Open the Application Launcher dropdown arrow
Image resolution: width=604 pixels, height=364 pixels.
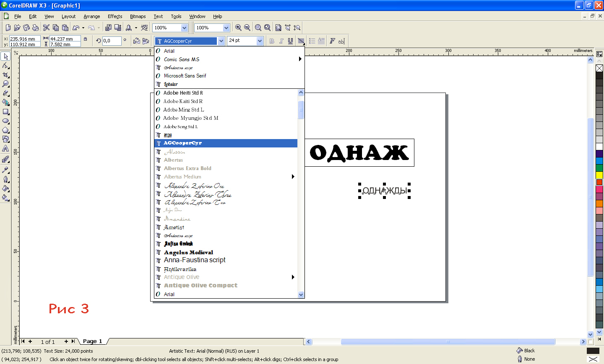click(136, 28)
